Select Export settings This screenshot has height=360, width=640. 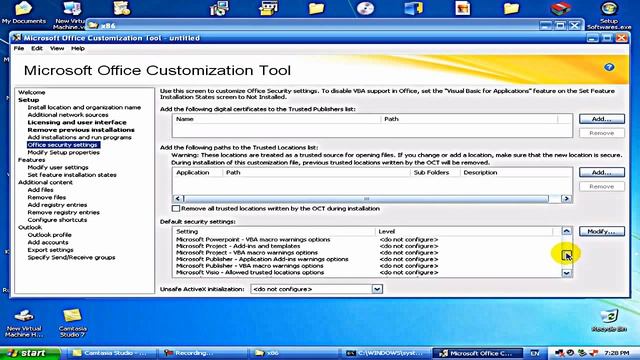(50, 250)
